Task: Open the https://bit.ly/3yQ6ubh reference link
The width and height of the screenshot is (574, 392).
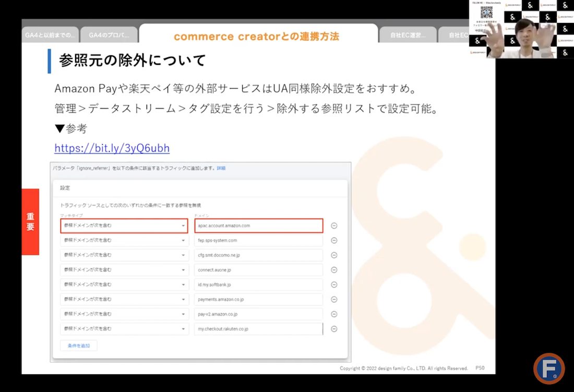Action: (112, 148)
